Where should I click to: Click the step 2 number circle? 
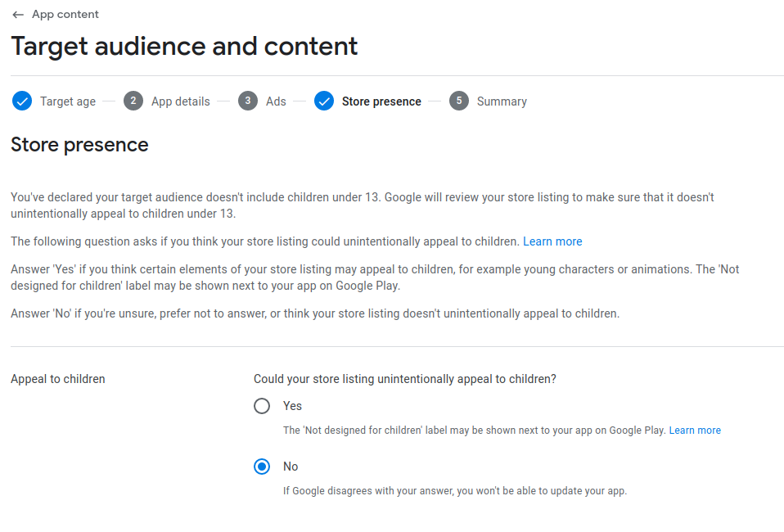click(x=133, y=101)
